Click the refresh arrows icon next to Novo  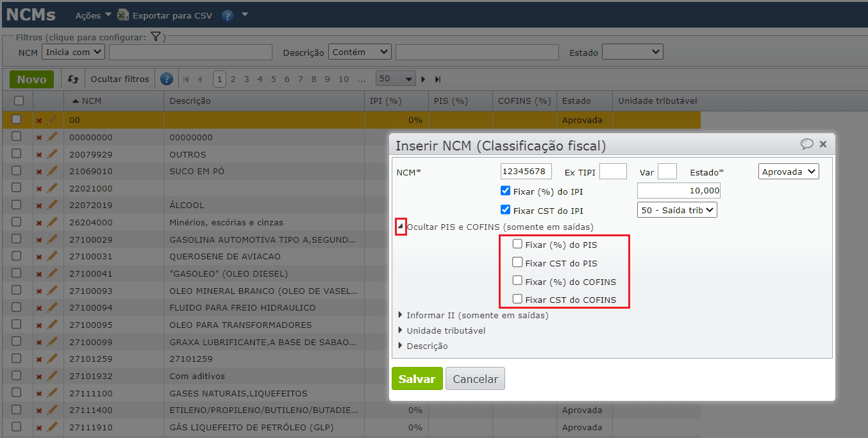[x=73, y=79]
